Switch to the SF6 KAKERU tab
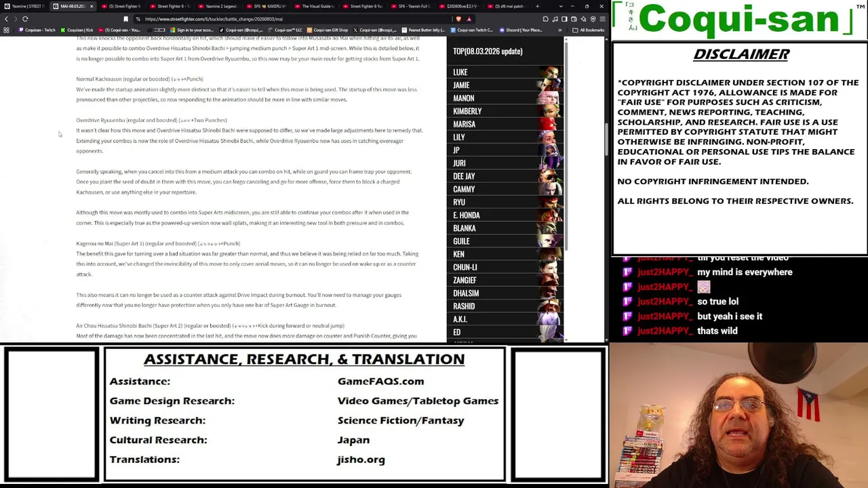This screenshot has height=488, width=868. point(267,6)
